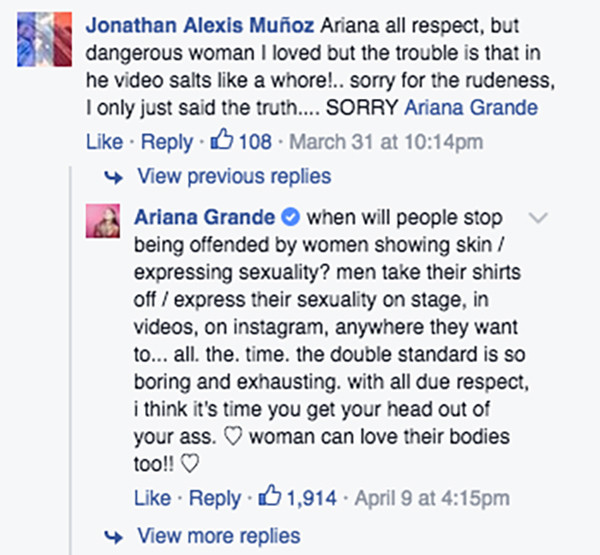Viewport: 600px width, 555px height.
Task: Click thumbs-up icon showing 1,914 likes
Action: [x=270, y=495]
